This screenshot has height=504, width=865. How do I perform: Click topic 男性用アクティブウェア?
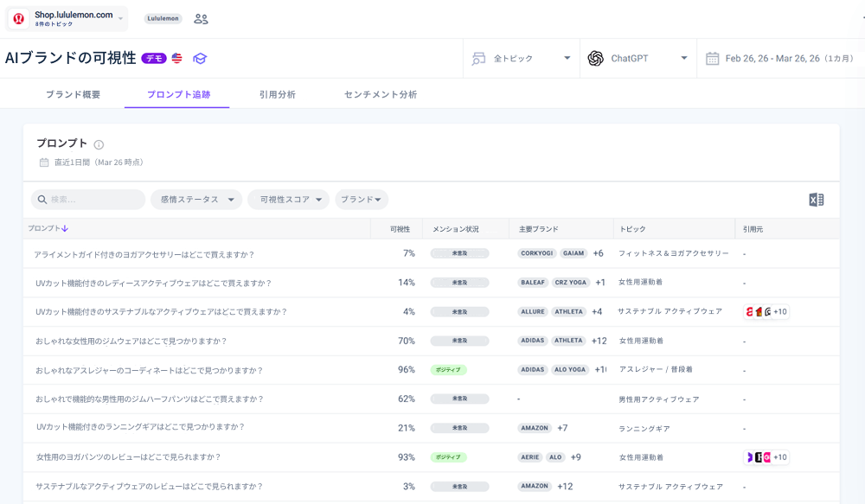[x=658, y=399]
